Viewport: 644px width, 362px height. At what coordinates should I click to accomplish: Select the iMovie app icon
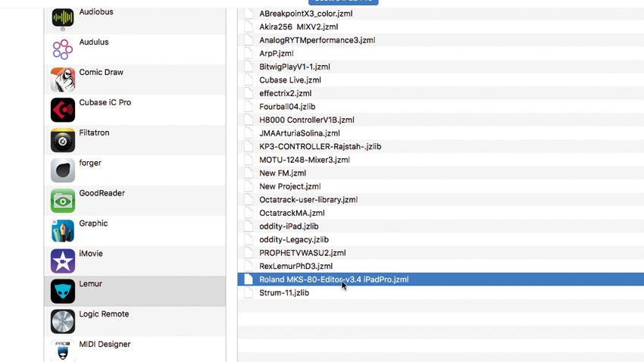(x=62, y=261)
